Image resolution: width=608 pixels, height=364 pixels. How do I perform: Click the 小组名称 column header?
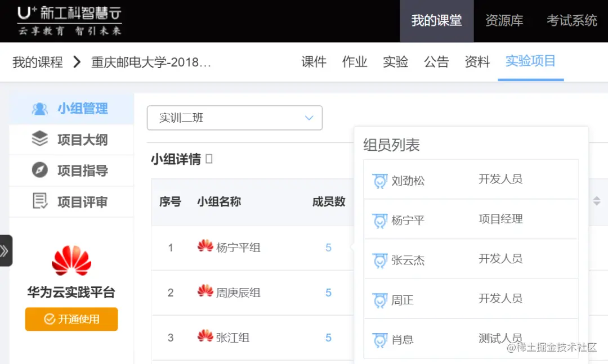point(219,201)
